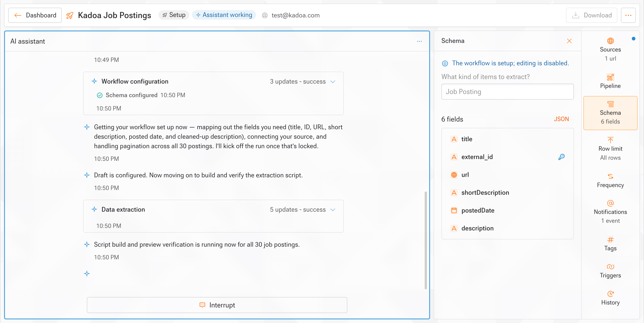Viewport: 644px width, 323px height.
Task: Click the Download button
Action: (592, 15)
